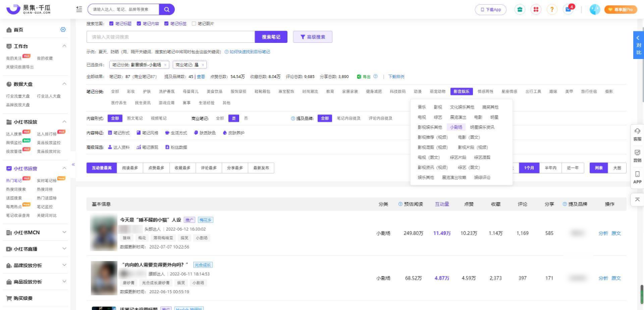Expand the 品牌投放分析 sidebar section

36,265
